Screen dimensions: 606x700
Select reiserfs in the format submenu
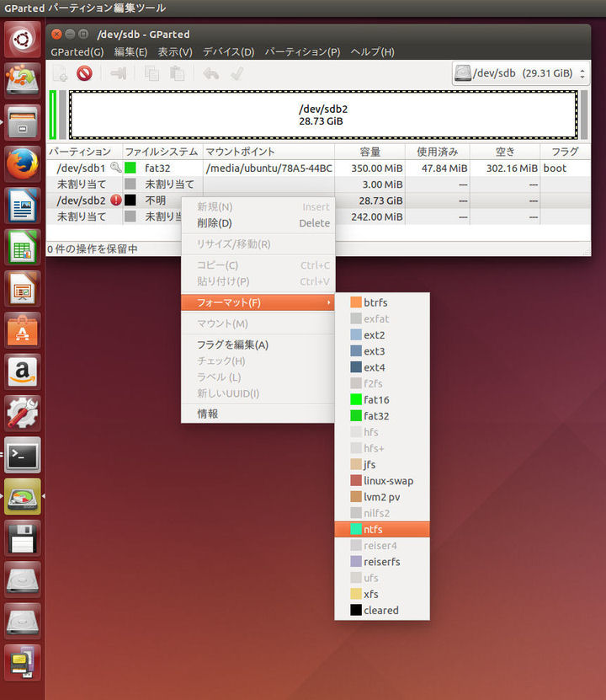[x=382, y=562]
